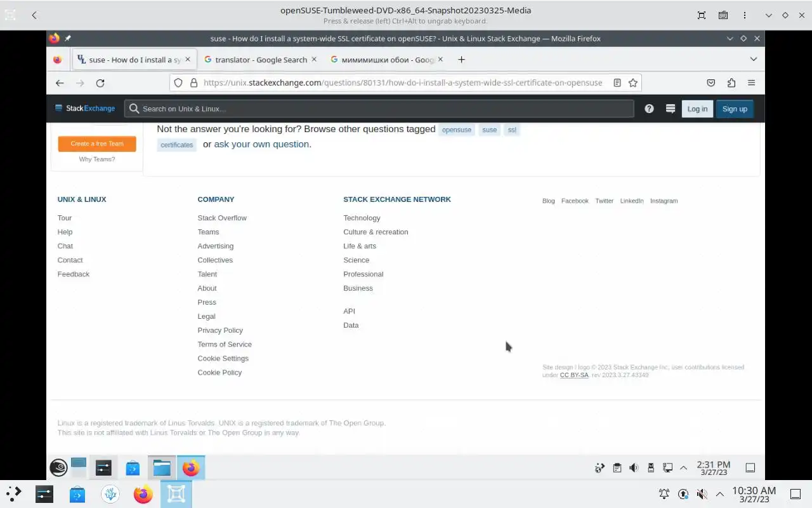Viewport: 812px width, 508px height.
Task: Toggle reader view in address bar
Action: click(x=617, y=83)
